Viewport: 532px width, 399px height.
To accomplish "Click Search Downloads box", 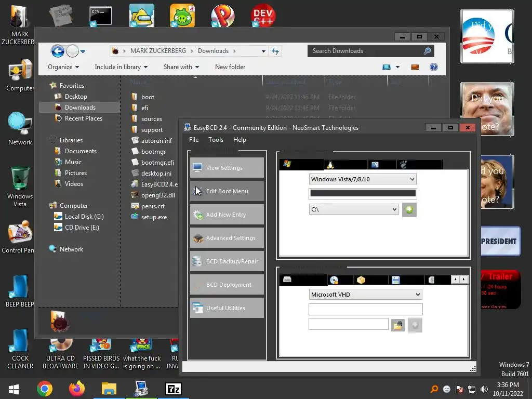I will point(370,51).
